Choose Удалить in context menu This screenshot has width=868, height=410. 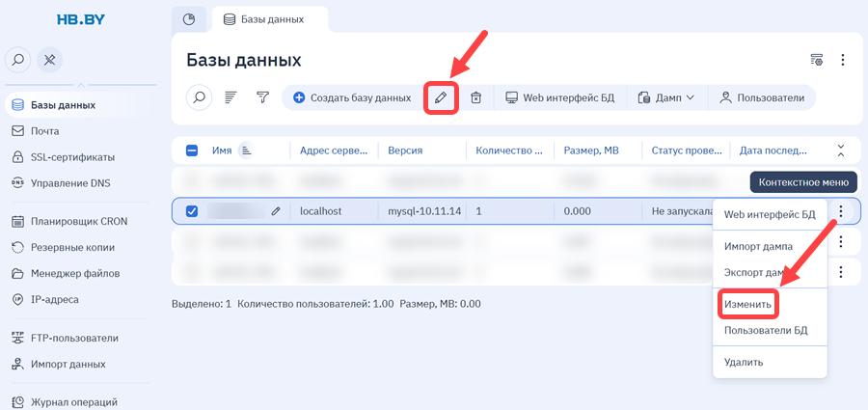pyautogui.click(x=770, y=363)
